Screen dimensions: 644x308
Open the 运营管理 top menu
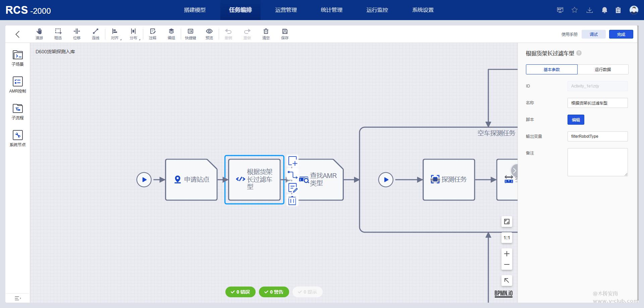point(286,10)
